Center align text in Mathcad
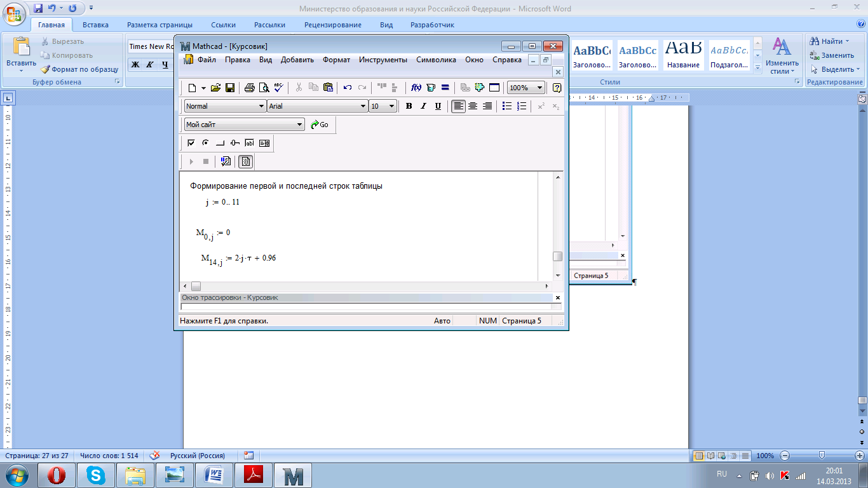Screen dimensions: 868x488 (x=473, y=106)
